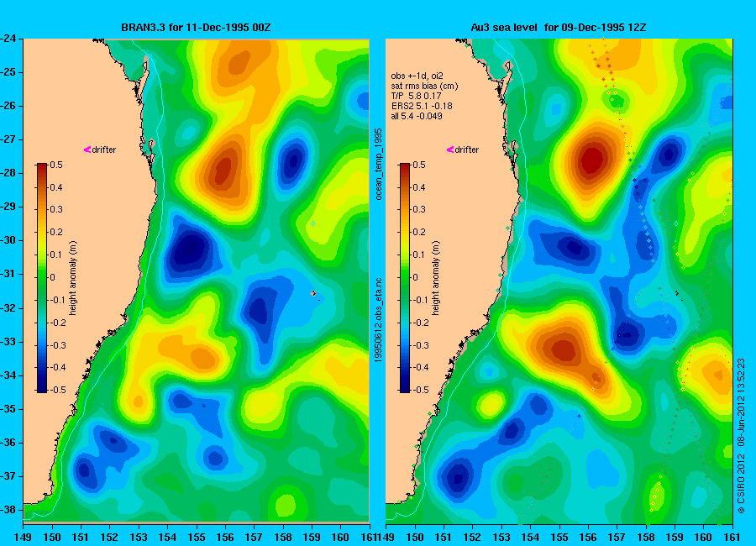Click the small cyan circle marker in Au3 map
The width and height of the screenshot is (756, 546).
(x=676, y=223)
